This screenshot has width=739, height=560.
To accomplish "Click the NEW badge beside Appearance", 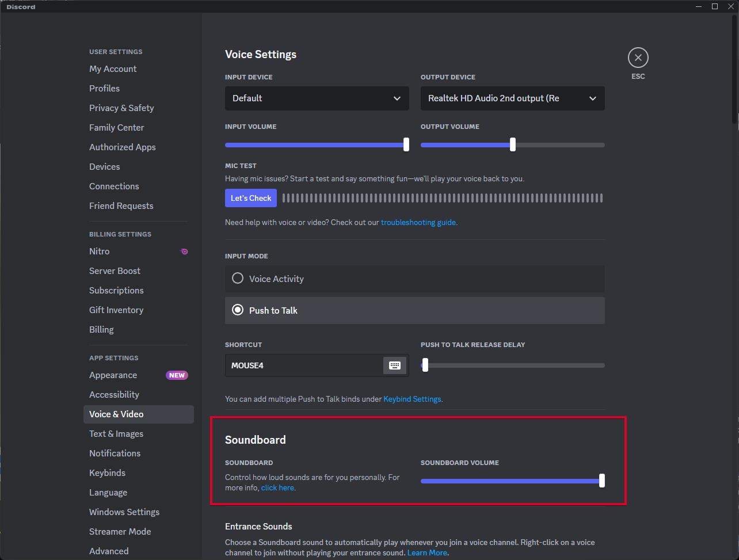I will [177, 375].
